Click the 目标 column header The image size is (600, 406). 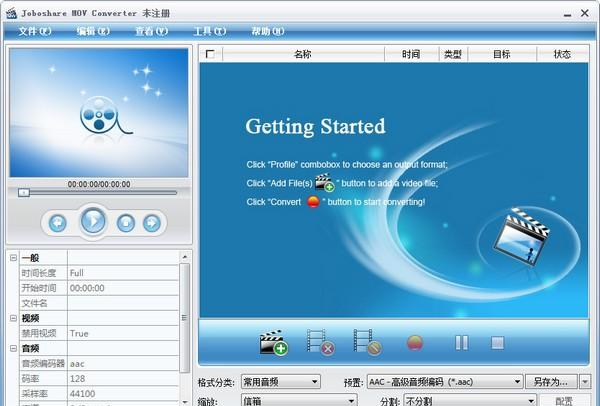tap(502, 54)
